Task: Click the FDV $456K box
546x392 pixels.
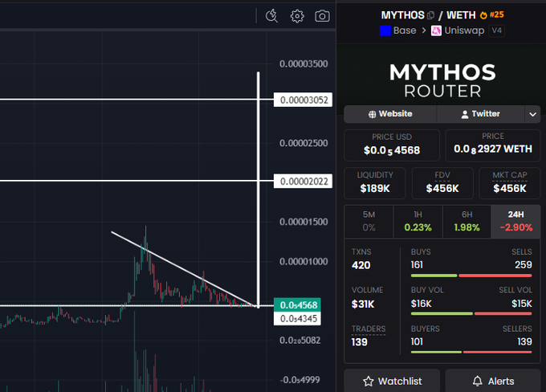Action: click(442, 183)
